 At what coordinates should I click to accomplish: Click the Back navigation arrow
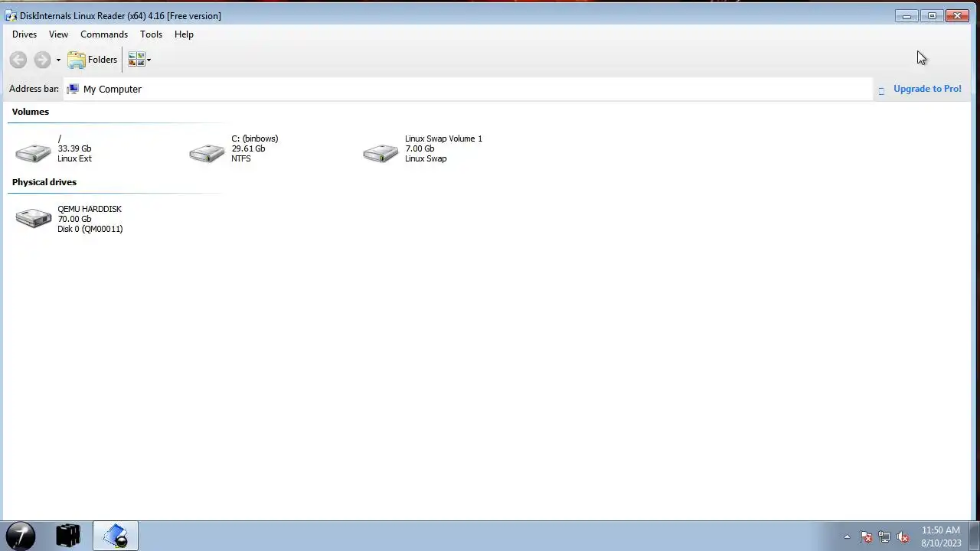coord(18,60)
